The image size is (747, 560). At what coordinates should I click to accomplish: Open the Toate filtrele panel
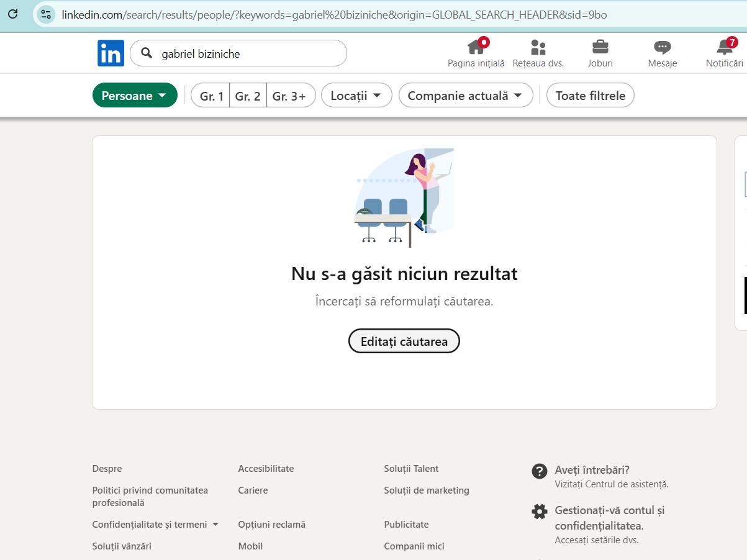click(590, 96)
